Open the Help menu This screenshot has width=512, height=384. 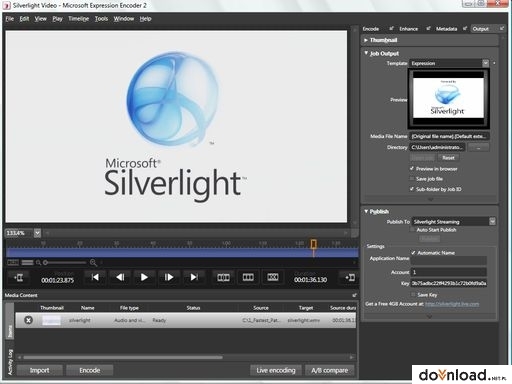145,19
